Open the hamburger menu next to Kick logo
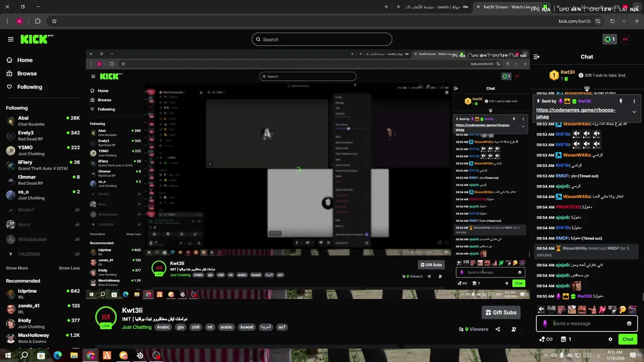The width and height of the screenshot is (644, 362). click(x=11, y=39)
